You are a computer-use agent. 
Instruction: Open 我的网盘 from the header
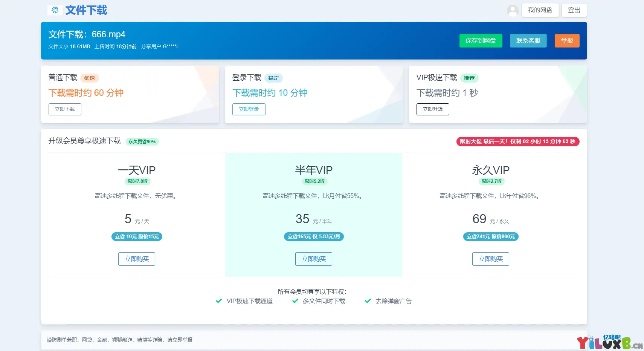pyautogui.click(x=540, y=10)
